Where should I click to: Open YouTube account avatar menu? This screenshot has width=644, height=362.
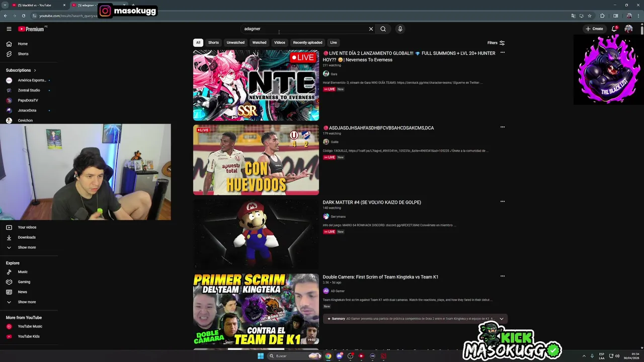(x=628, y=29)
